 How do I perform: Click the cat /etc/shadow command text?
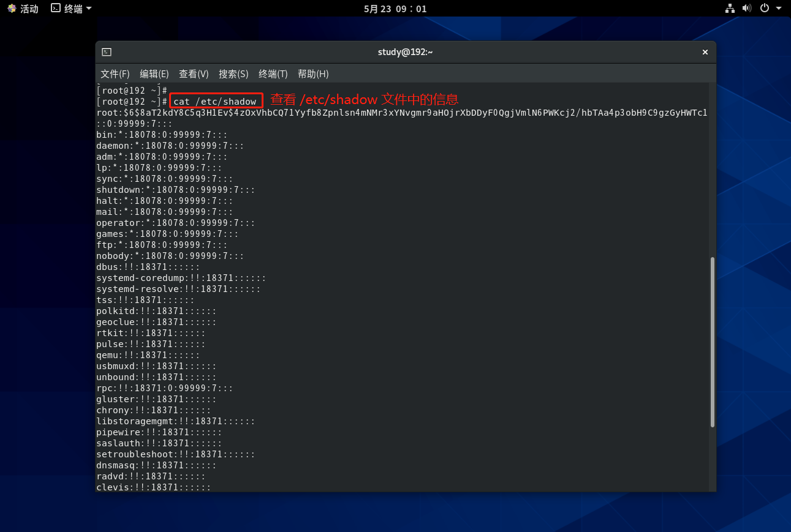point(215,101)
